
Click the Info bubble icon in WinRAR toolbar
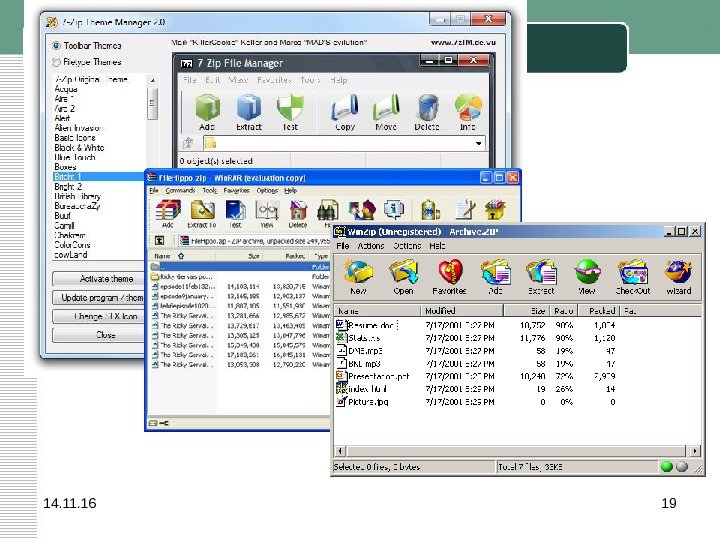[394, 209]
